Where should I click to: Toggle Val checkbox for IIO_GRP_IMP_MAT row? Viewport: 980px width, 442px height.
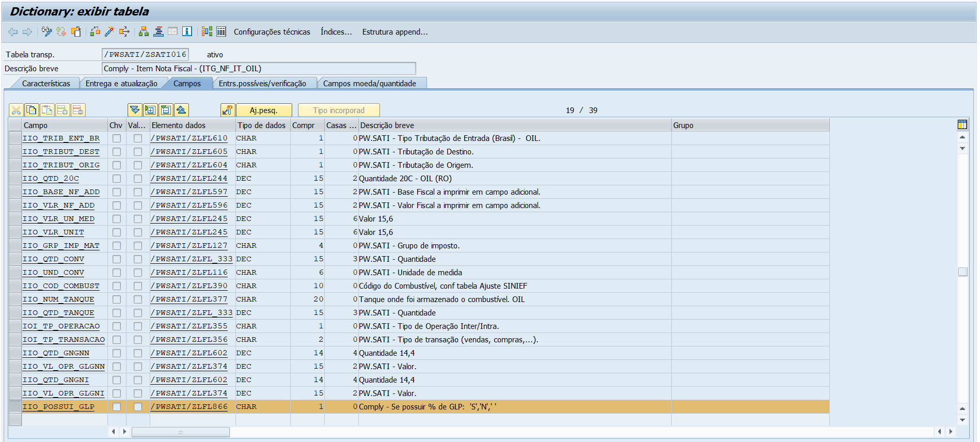[x=137, y=246]
